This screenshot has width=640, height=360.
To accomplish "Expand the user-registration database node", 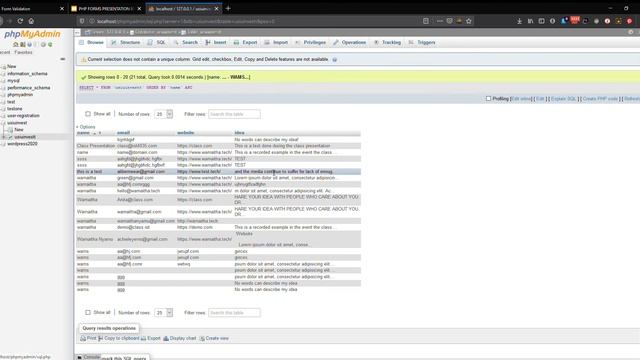I will [3, 116].
